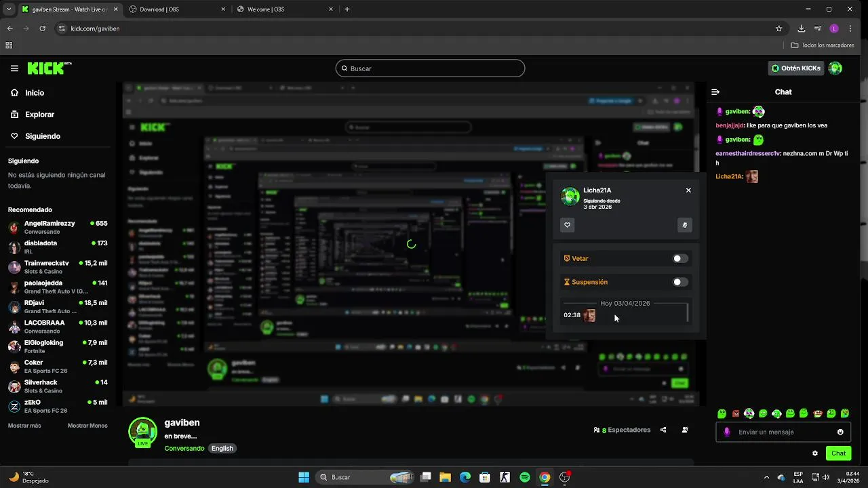Image resolution: width=868 pixels, height=488 pixels.
Task: Open the Trainwreckstv recommended channel
Action: (58, 267)
